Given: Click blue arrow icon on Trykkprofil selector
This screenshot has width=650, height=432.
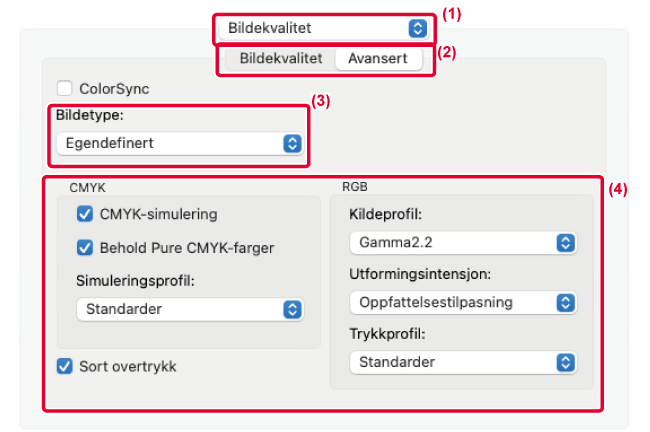Looking at the screenshot, I should tap(565, 361).
